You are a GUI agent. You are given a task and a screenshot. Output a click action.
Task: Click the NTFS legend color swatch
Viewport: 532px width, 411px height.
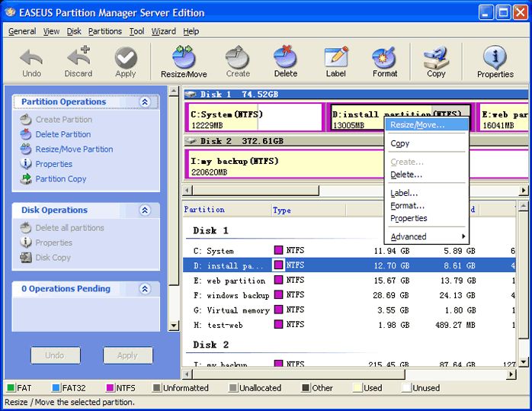pos(111,387)
